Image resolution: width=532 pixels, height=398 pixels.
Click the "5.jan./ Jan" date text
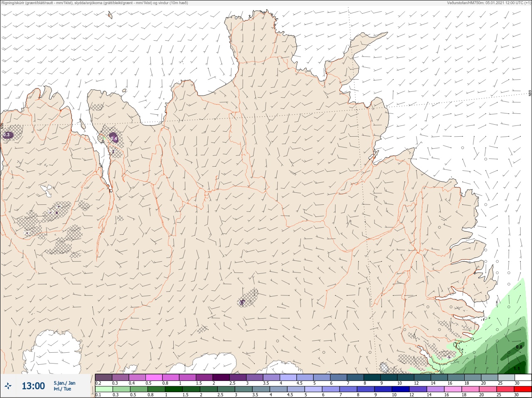coord(65,383)
